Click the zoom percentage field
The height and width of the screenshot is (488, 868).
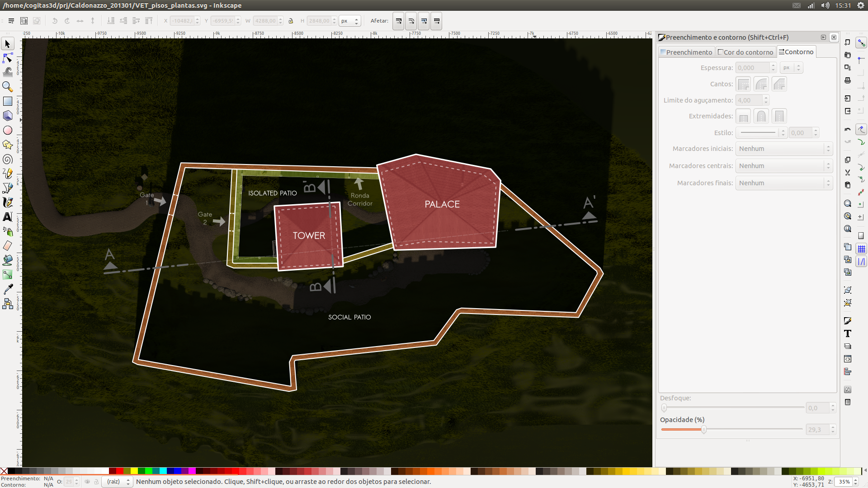click(x=844, y=482)
